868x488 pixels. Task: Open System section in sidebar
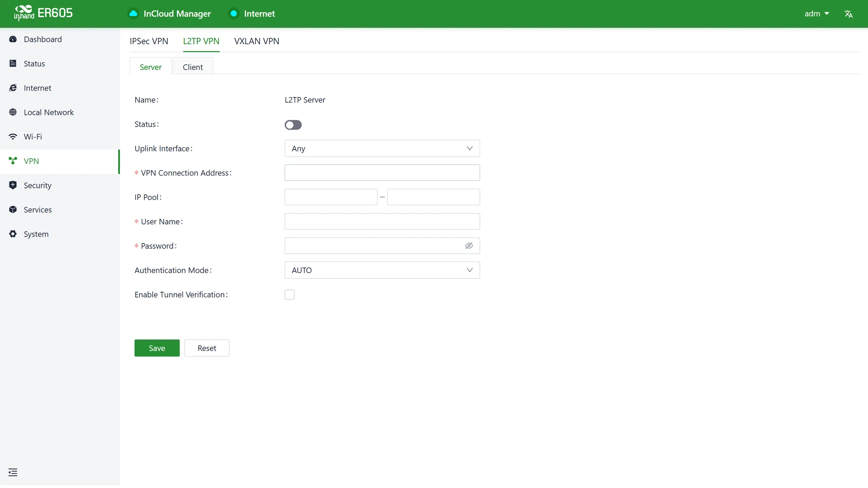(60, 234)
